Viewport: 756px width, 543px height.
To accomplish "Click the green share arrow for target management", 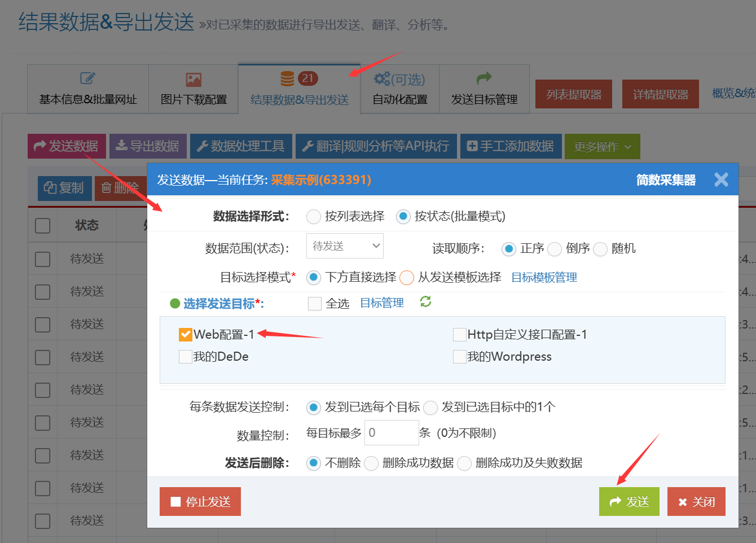I will tap(484, 78).
